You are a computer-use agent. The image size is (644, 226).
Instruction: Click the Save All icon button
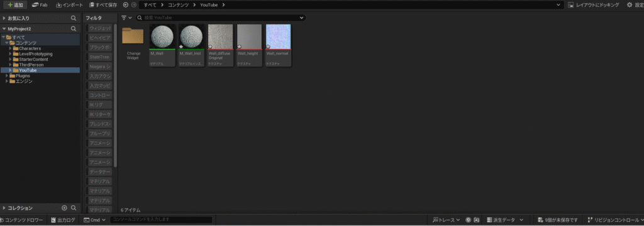[x=92, y=5]
